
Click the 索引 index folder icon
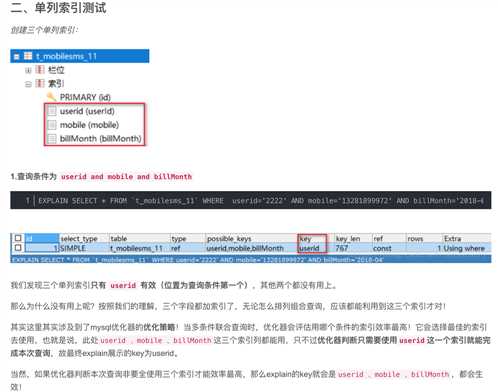coord(40,83)
